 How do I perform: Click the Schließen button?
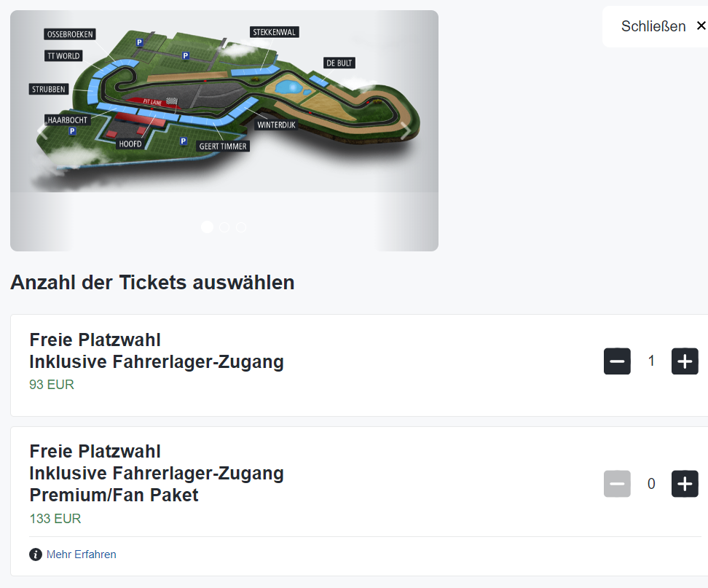[653, 26]
